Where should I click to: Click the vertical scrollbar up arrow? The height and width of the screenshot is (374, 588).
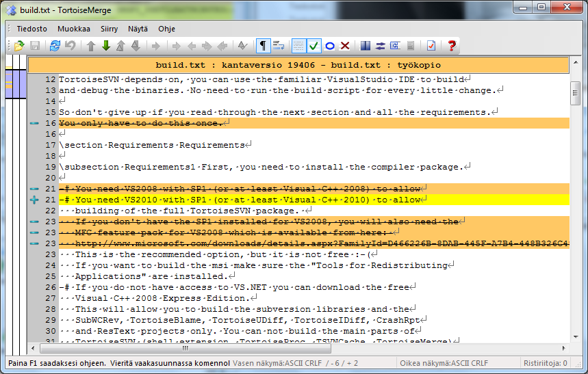coord(576,62)
